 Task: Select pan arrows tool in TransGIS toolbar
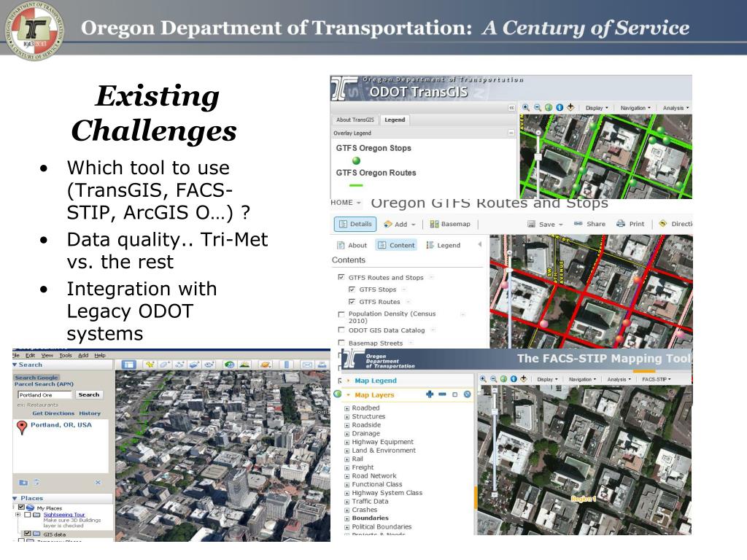[x=570, y=108]
